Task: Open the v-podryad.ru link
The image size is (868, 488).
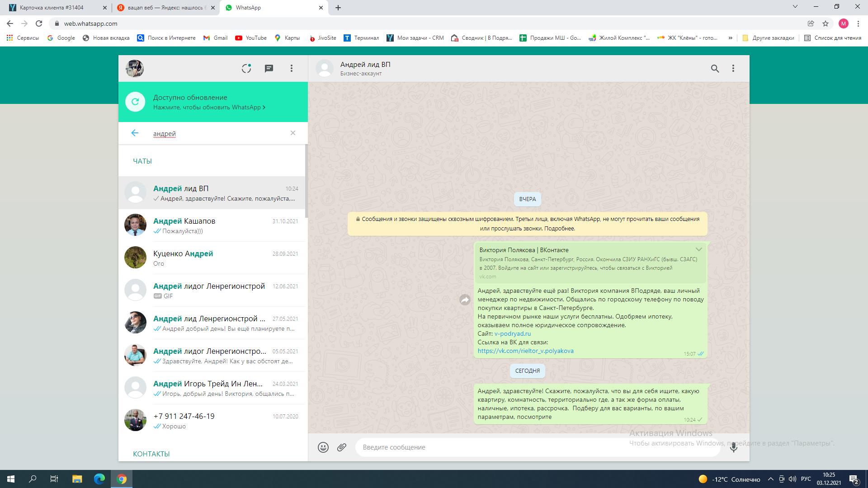Action: [513, 333]
